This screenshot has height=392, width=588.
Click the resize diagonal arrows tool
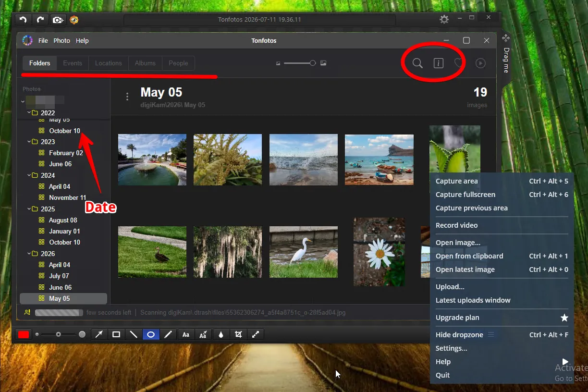coord(256,334)
